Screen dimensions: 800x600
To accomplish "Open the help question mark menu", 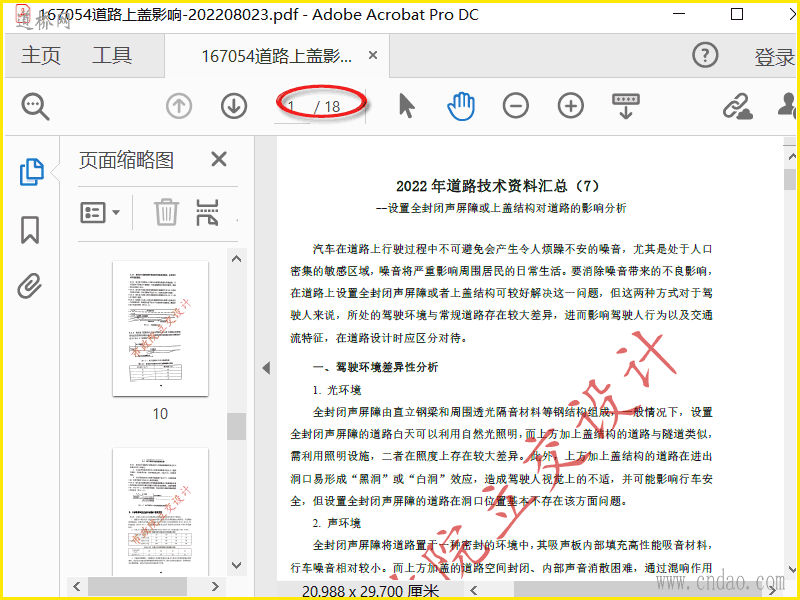I will pyautogui.click(x=705, y=55).
